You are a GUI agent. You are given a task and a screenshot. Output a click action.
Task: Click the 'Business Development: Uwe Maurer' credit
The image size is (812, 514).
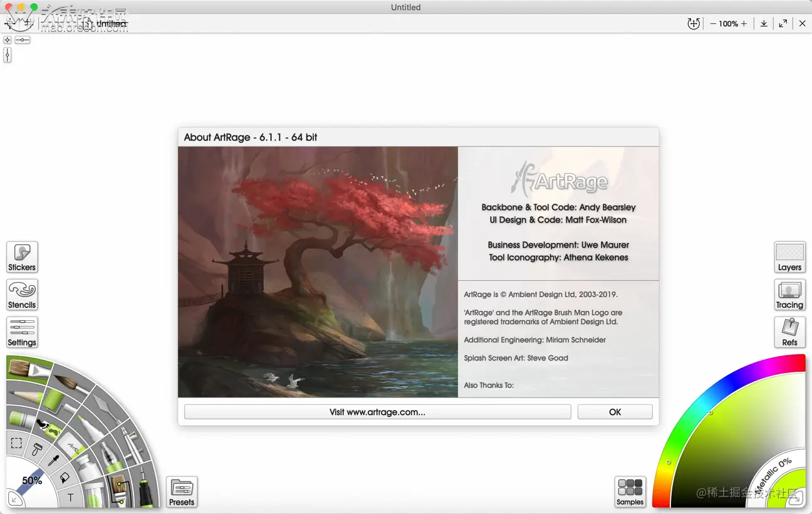coord(558,245)
